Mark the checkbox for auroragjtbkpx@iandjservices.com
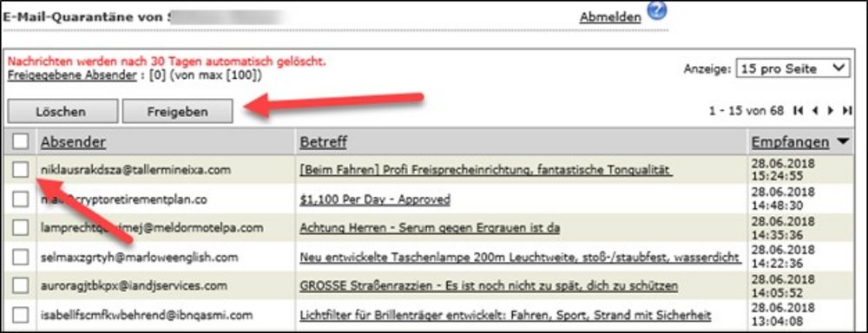Screen dimensions: 868x333 (x=21, y=286)
